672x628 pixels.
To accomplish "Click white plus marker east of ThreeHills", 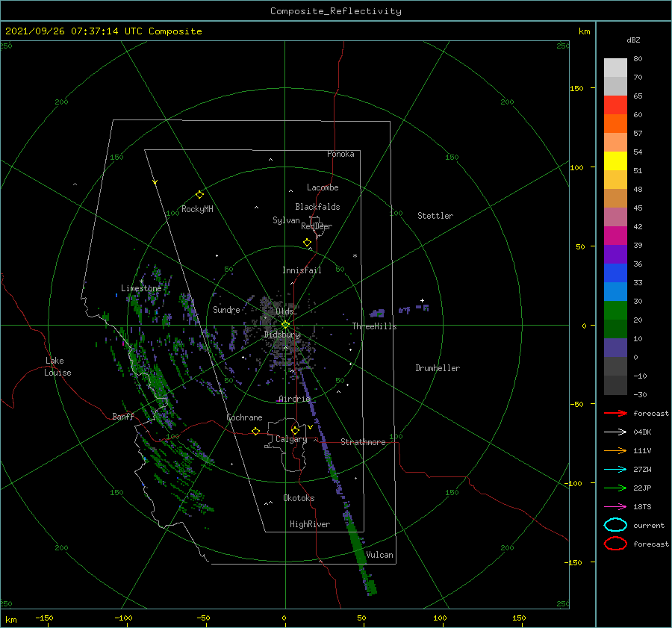I will pos(422,300).
